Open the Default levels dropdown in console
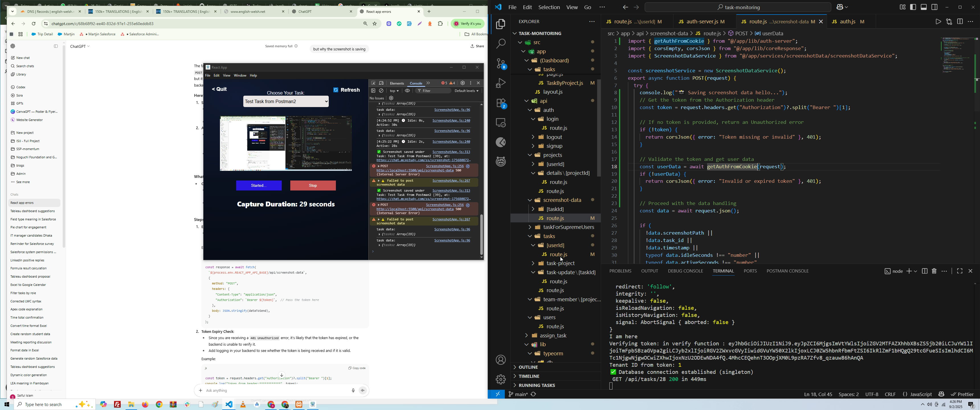Image resolution: width=980 pixels, height=410 pixels. click(x=467, y=91)
